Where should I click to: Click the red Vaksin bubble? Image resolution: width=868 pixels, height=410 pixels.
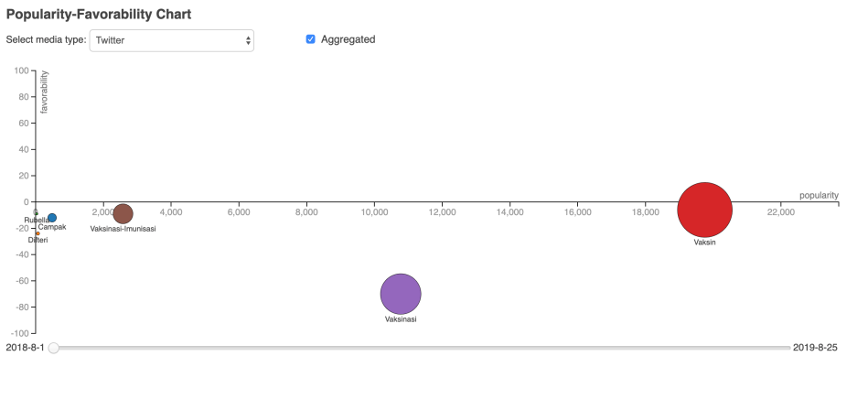click(x=704, y=210)
